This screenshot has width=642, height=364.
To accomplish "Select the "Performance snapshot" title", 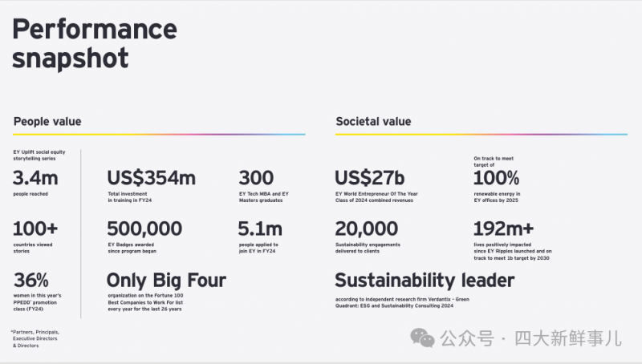I will tap(94, 44).
